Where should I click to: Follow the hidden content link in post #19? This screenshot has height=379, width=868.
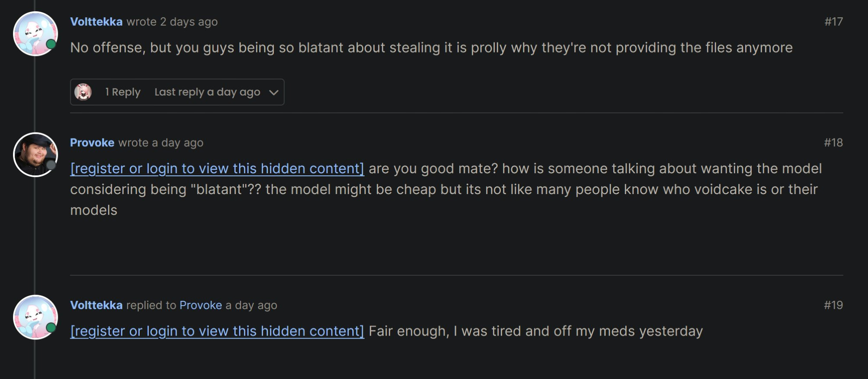(217, 331)
